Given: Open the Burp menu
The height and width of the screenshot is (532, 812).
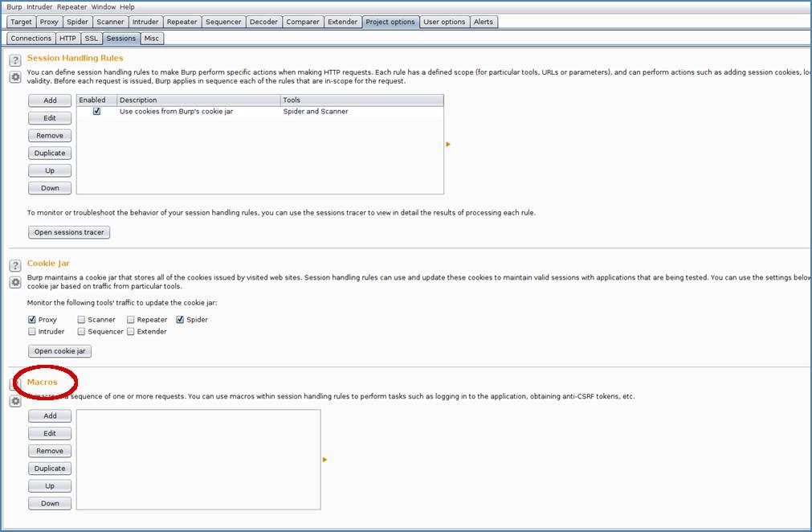Looking at the screenshot, I should coord(14,6).
